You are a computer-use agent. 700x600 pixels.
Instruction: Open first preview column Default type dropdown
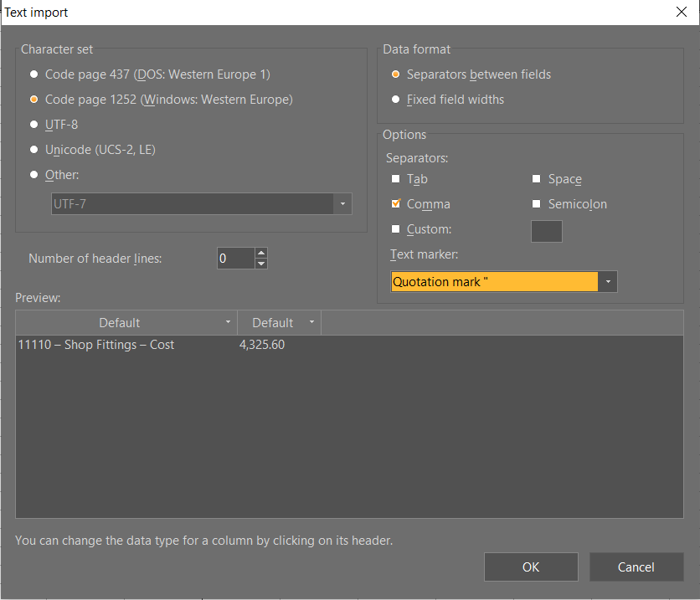tap(229, 323)
